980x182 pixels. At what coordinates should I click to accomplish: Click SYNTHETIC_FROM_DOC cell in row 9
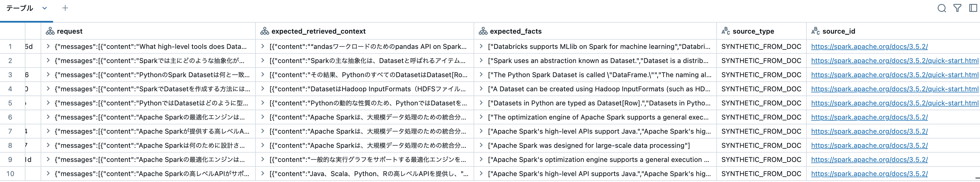point(761,160)
